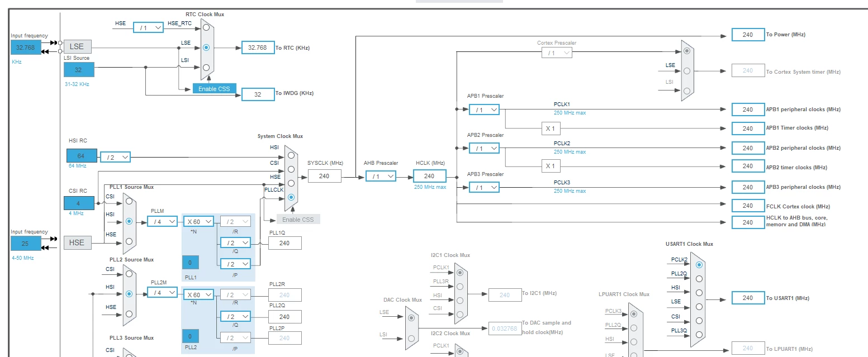Open the APB1 Prescaler dropdown
This screenshot has width=868, height=357.
(484, 110)
